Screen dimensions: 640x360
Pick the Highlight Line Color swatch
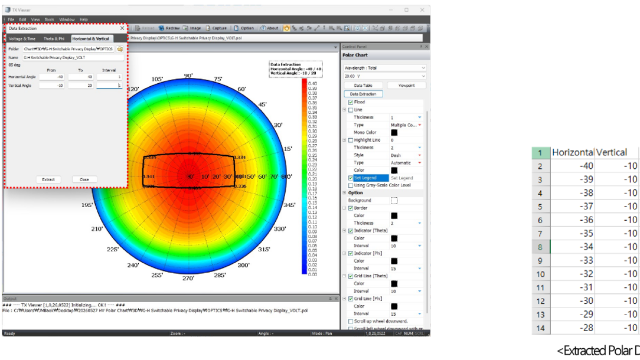click(x=394, y=170)
